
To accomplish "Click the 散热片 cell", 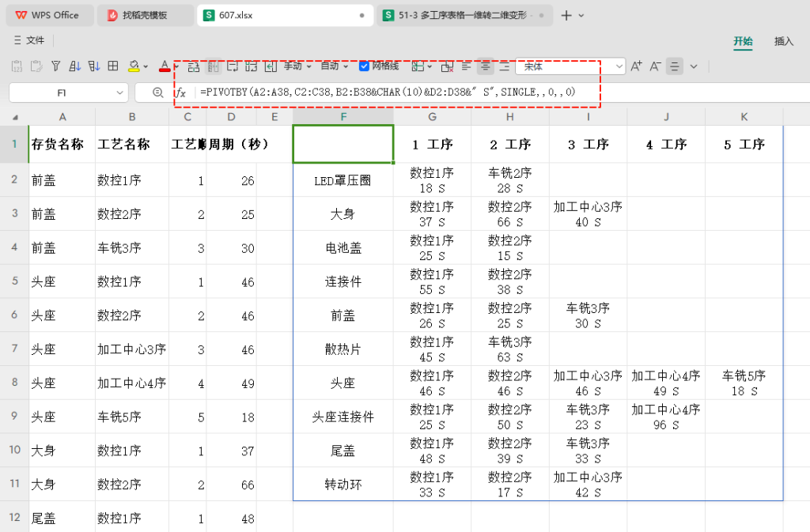I will click(x=343, y=349).
